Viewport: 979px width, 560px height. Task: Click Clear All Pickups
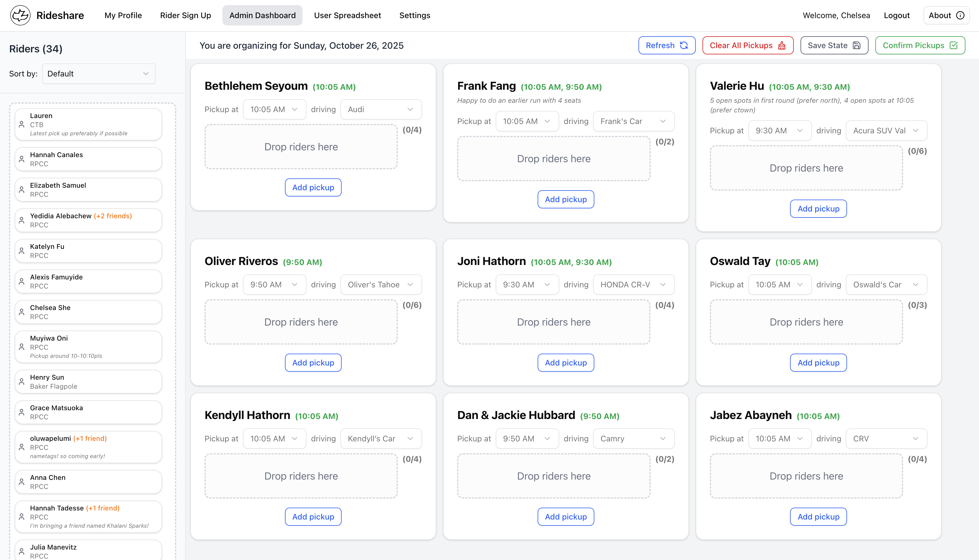(748, 45)
